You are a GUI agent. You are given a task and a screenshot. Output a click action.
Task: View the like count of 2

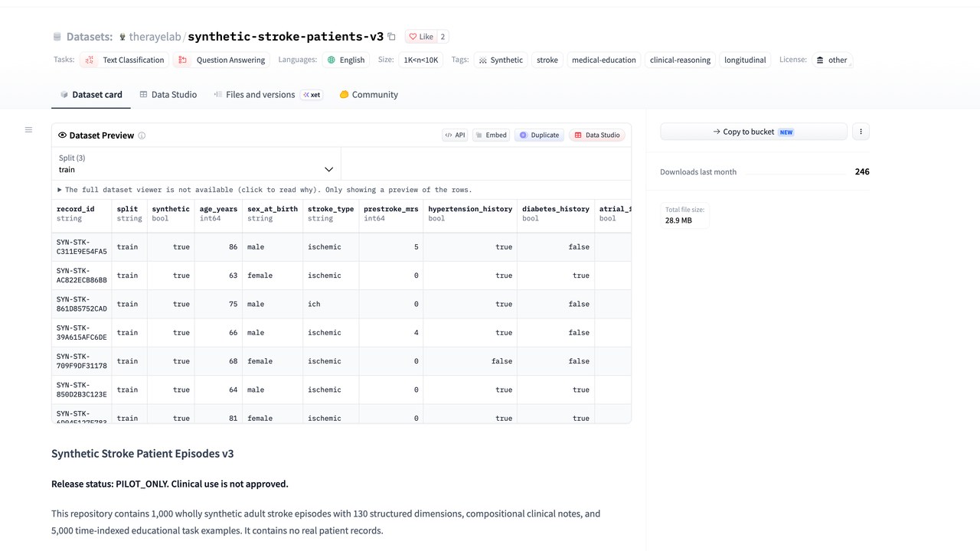(443, 37)
